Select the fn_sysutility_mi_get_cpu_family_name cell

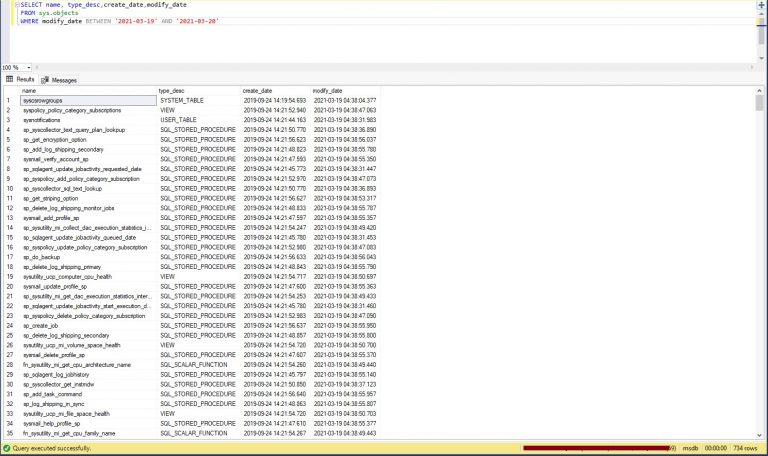click(x=88, y=433)
